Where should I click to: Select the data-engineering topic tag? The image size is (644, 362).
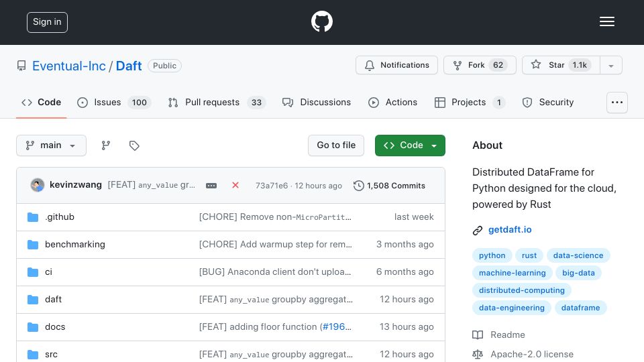pos(511,308)
